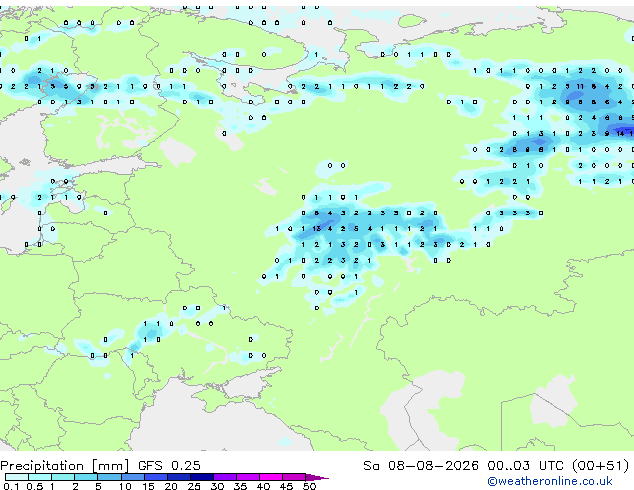Click the '(00+51)' forecast offset text
634x490 pixels.
coord(600,466)
